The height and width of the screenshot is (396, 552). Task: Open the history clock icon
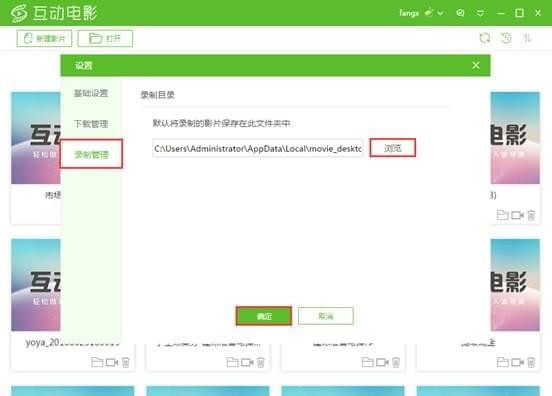coord(506,38)
